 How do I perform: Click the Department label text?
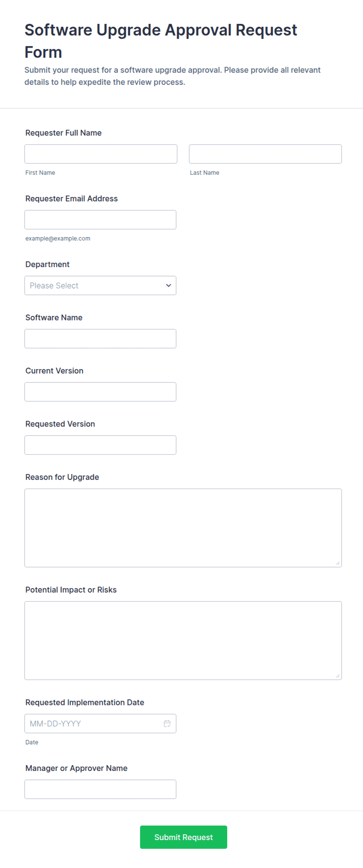(x=47, y=264)
